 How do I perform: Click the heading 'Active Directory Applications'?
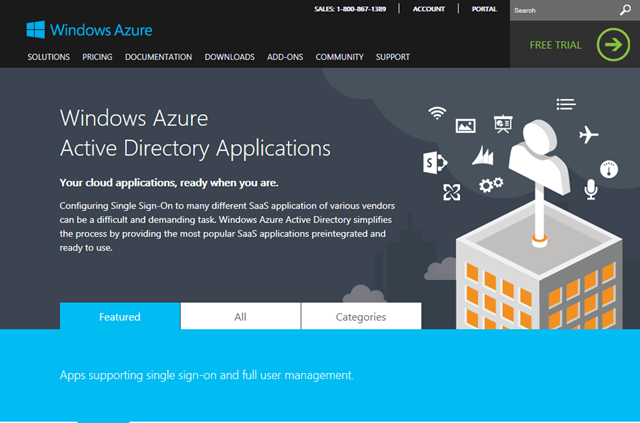pyautogui.click(x=195, y=148)
